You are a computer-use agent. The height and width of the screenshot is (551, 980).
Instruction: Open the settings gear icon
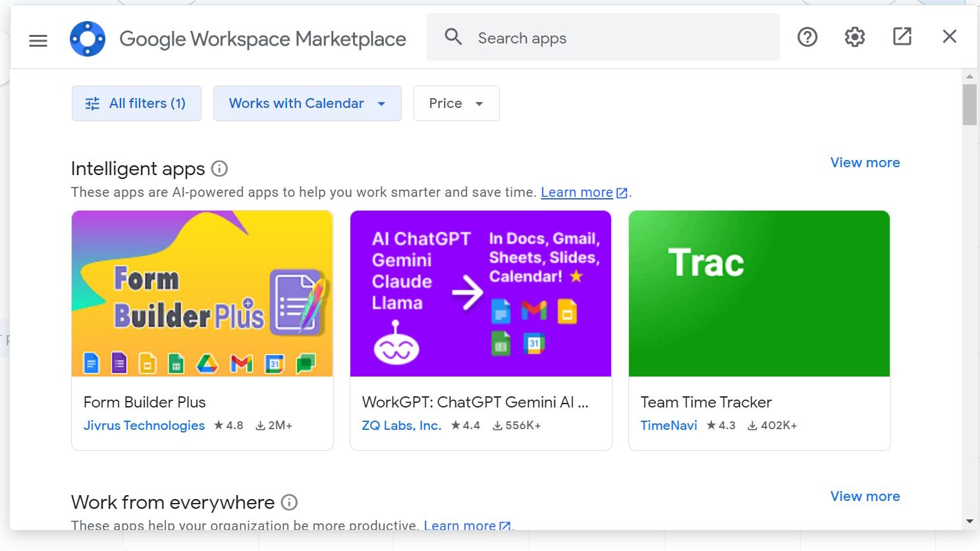[x=855, y=37]
